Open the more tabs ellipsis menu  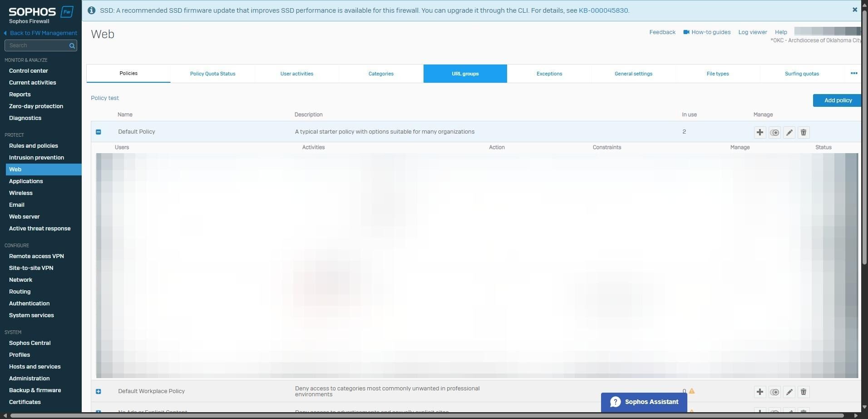click(x=854, y=73)
